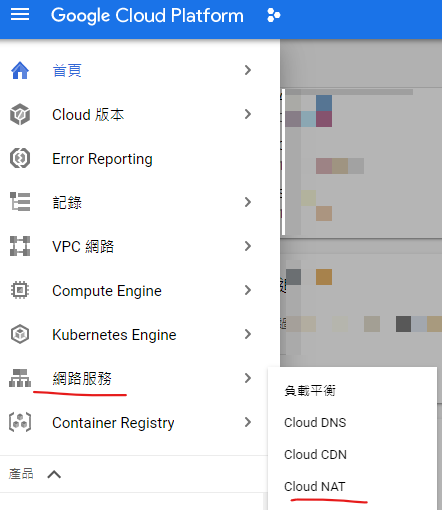
Task: Click the Google Cloud Platform title
Action: [x=147, y=15]
